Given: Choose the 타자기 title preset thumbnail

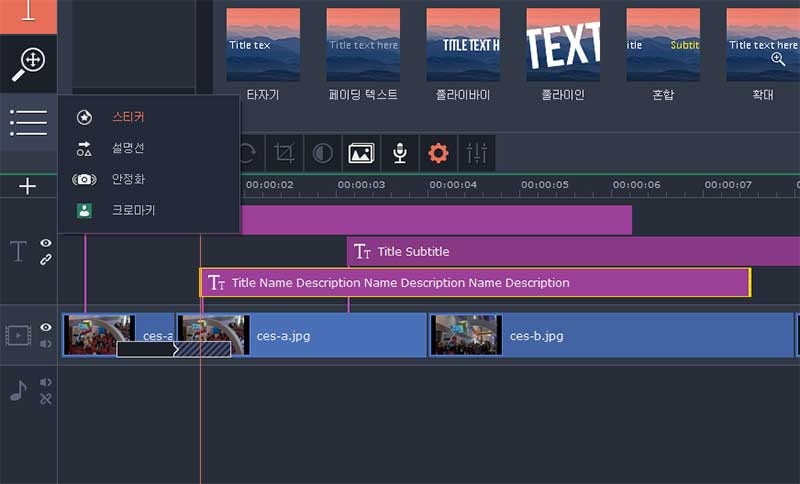Looking at the screenshot, I should click(x=263, y=45).
